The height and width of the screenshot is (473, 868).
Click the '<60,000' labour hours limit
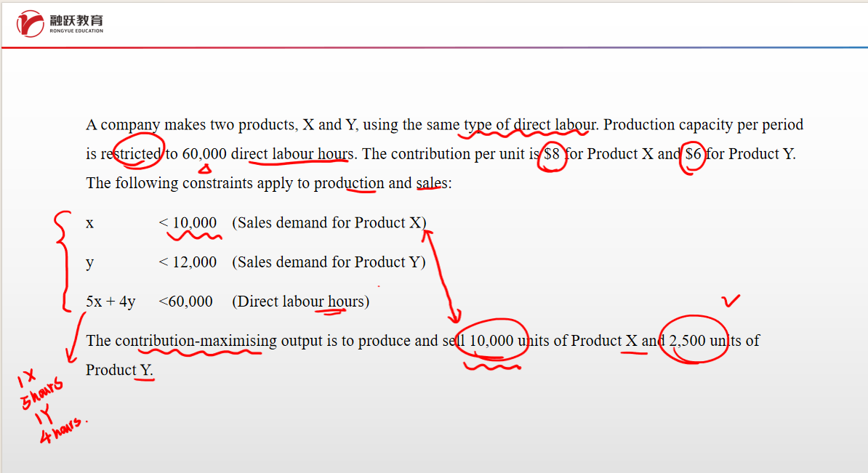[185, 302]
